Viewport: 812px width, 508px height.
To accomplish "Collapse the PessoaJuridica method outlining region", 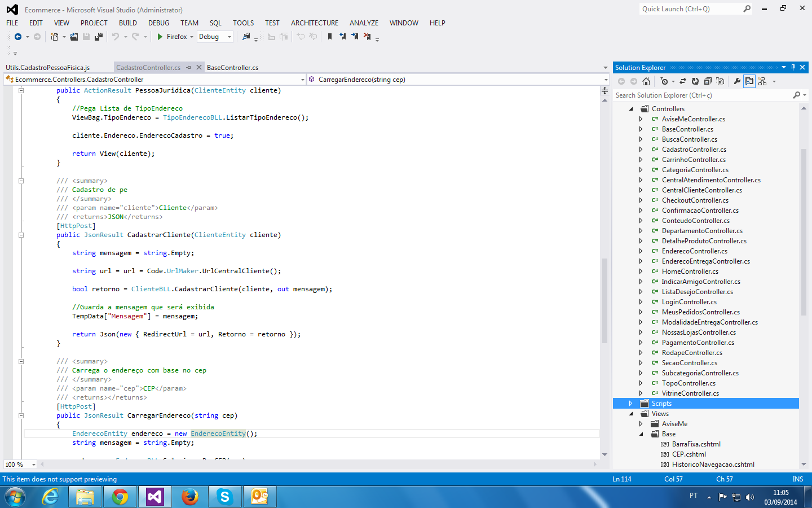I will (x=21, y=90).
